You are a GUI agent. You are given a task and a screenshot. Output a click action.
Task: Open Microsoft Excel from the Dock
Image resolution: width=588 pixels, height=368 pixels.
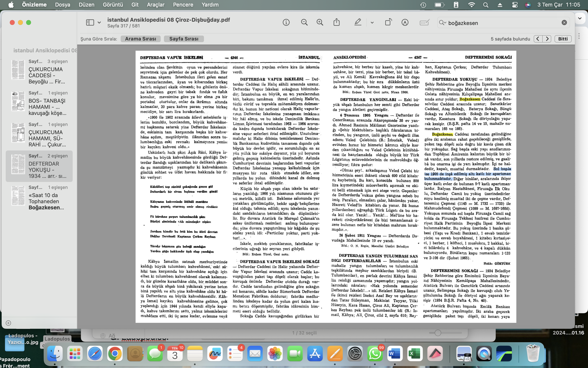point(415,353)
